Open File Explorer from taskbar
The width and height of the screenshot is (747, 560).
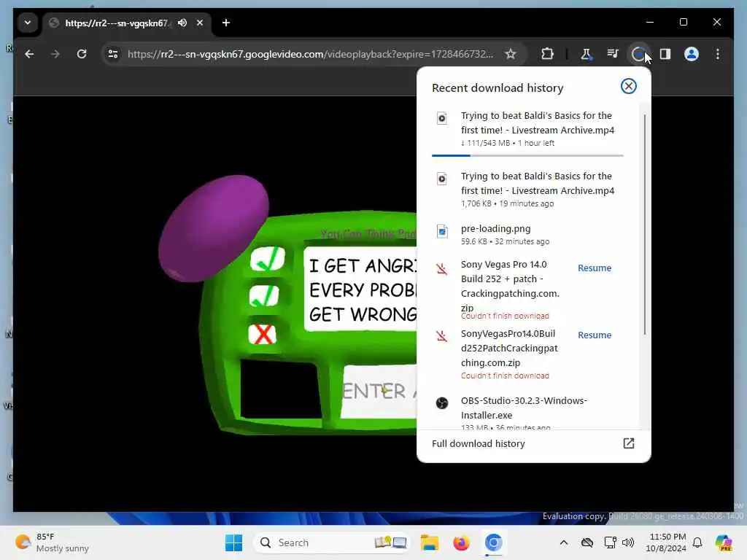click(429, 542)
